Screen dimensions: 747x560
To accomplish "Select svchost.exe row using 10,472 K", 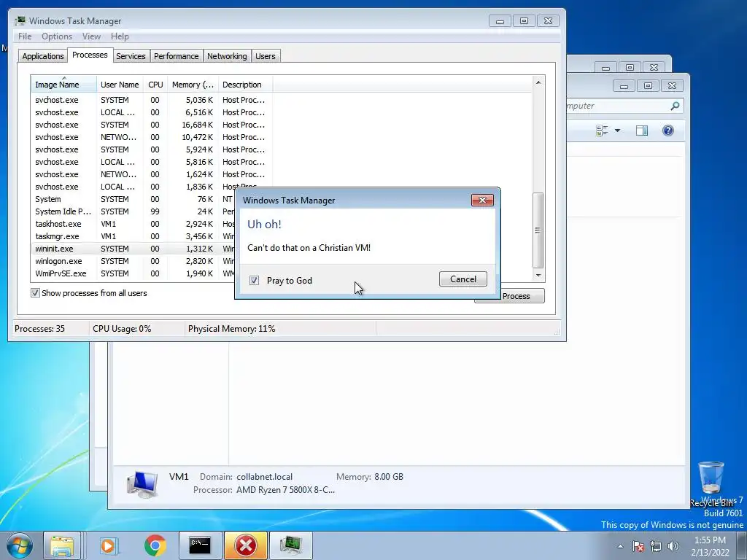I will click(x=152, y=137).
